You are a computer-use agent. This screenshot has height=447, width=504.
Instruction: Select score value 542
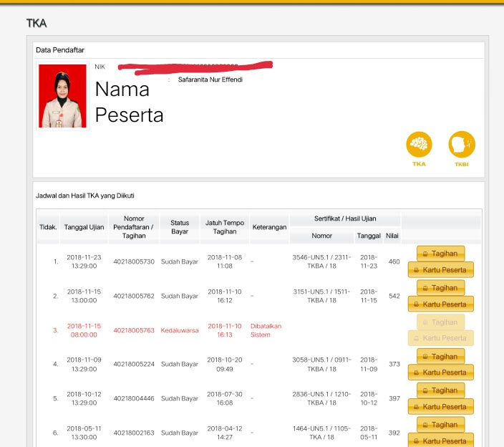[x=394, y=296]
